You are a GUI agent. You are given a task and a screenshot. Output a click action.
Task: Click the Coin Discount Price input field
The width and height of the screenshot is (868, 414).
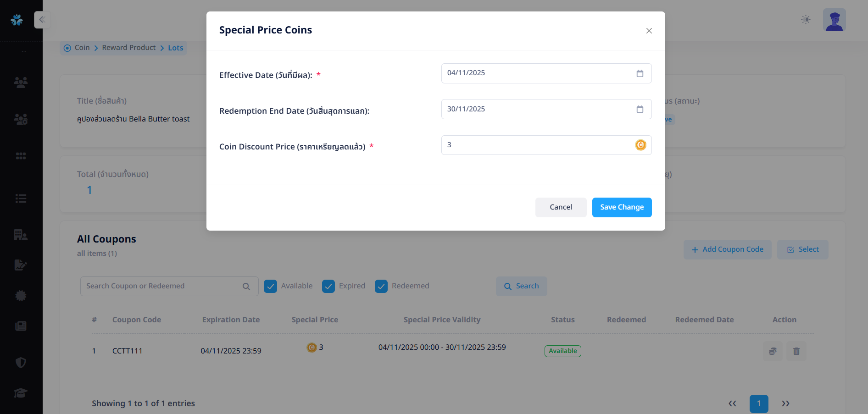tap(537, 145)
